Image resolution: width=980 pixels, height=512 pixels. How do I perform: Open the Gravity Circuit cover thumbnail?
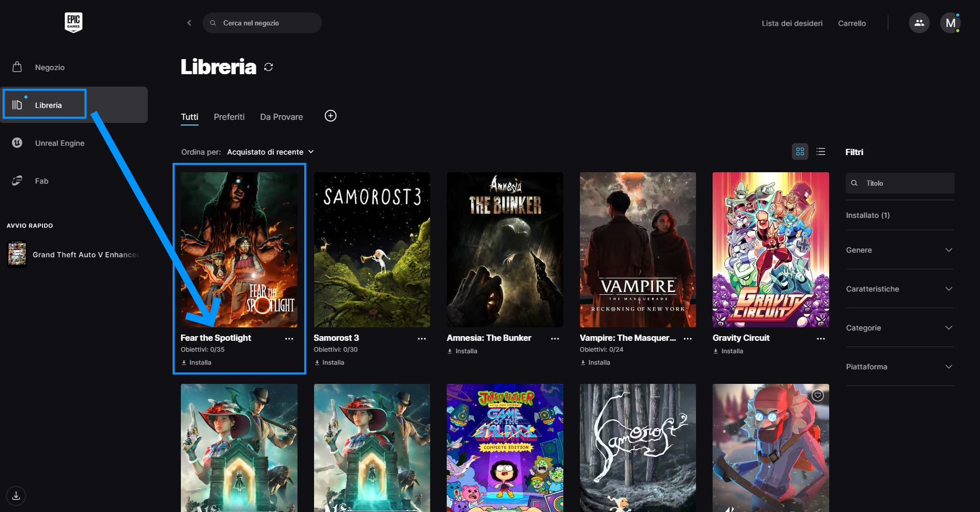[771, 250]
